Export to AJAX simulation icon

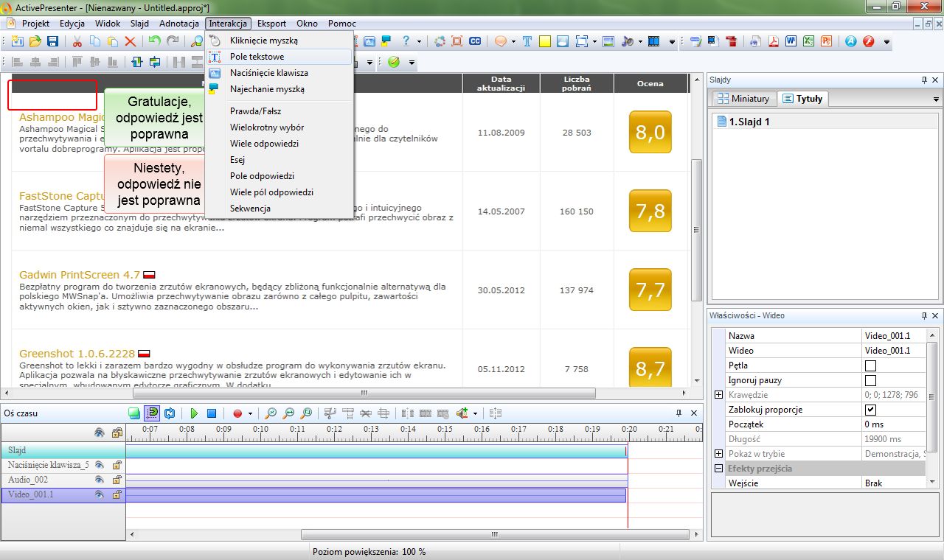[x=850, y=42]
